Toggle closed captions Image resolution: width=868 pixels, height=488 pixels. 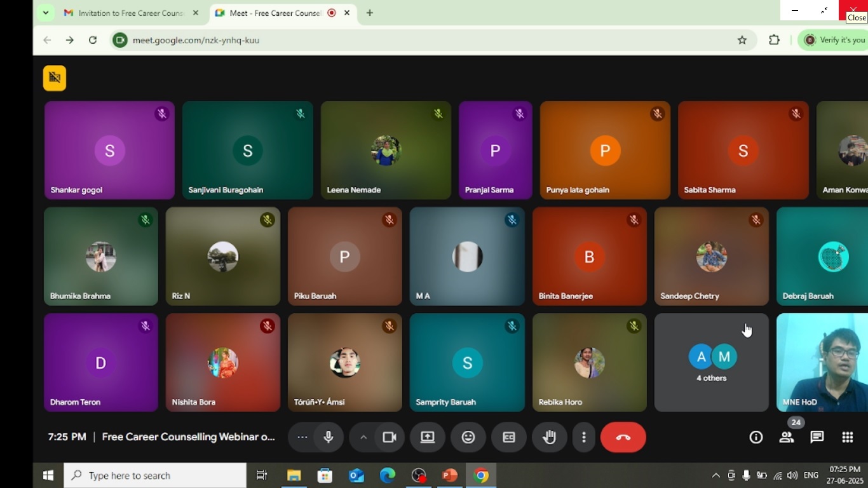point(509,437)
